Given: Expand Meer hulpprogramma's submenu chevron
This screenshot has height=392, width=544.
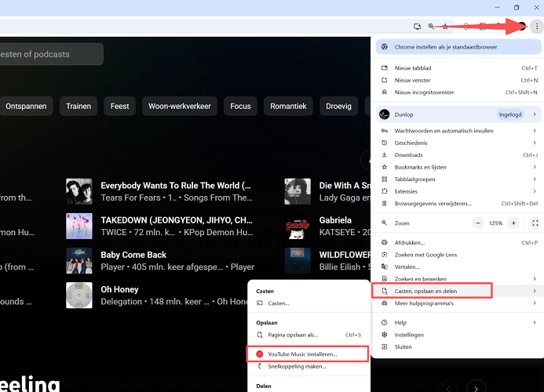Looking at the screenshot, I should [x=535, y=303].
